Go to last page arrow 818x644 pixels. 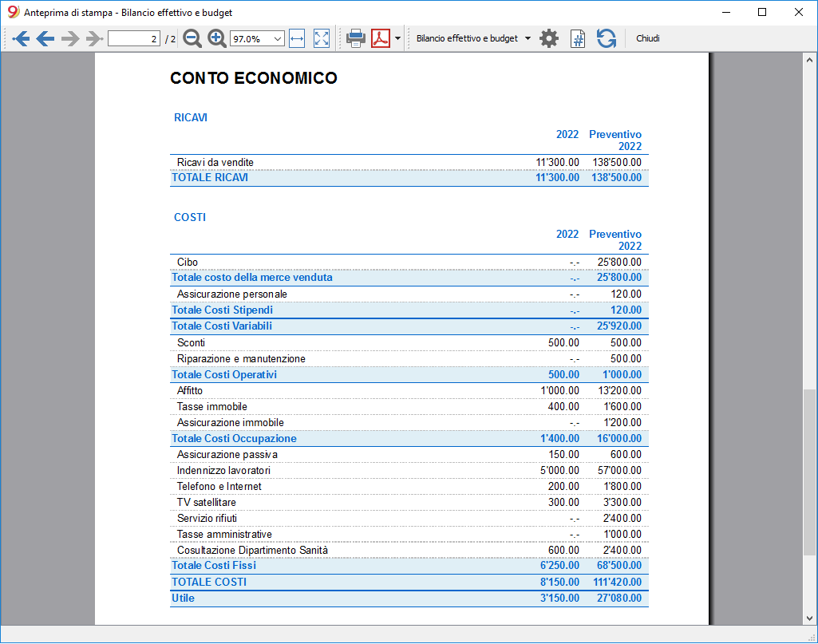[94, 38]
